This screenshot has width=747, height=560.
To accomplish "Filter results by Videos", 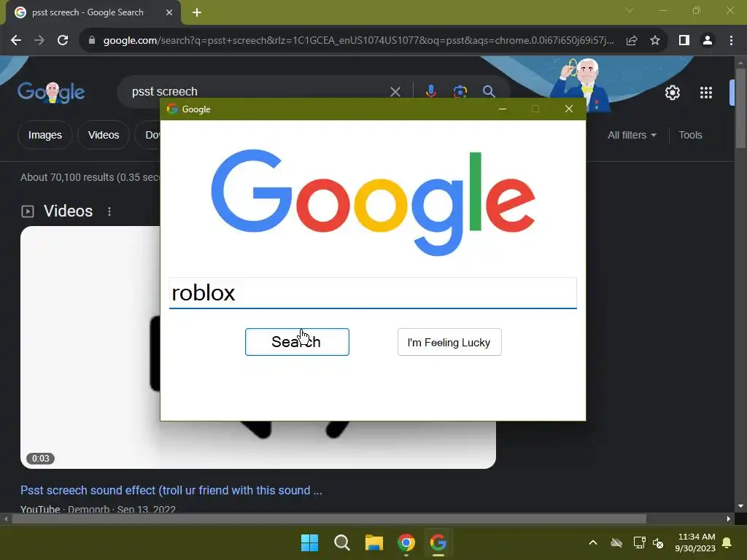I will (x=104, y=135).
